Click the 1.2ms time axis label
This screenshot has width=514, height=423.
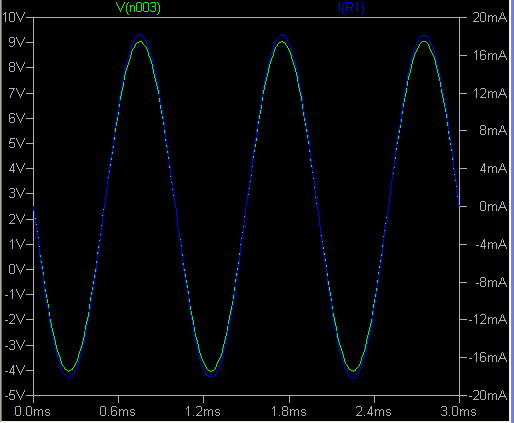[203, 411]
